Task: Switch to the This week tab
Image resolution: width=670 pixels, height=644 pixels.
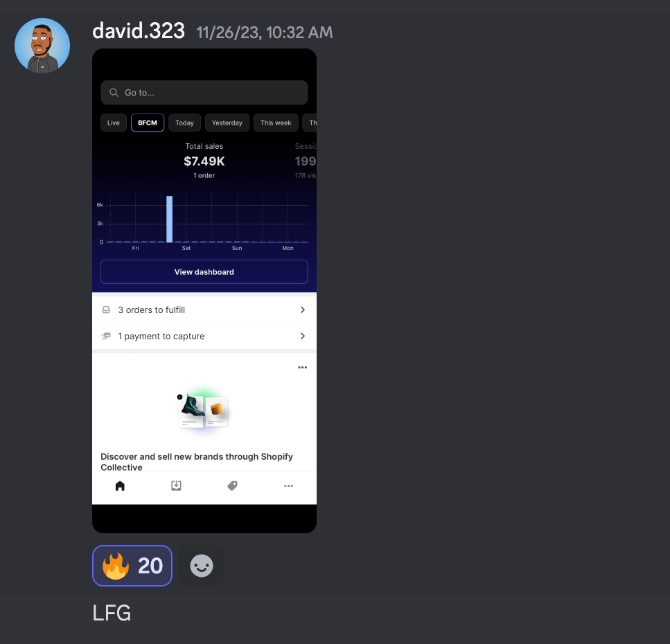Action: pos(276,123)
